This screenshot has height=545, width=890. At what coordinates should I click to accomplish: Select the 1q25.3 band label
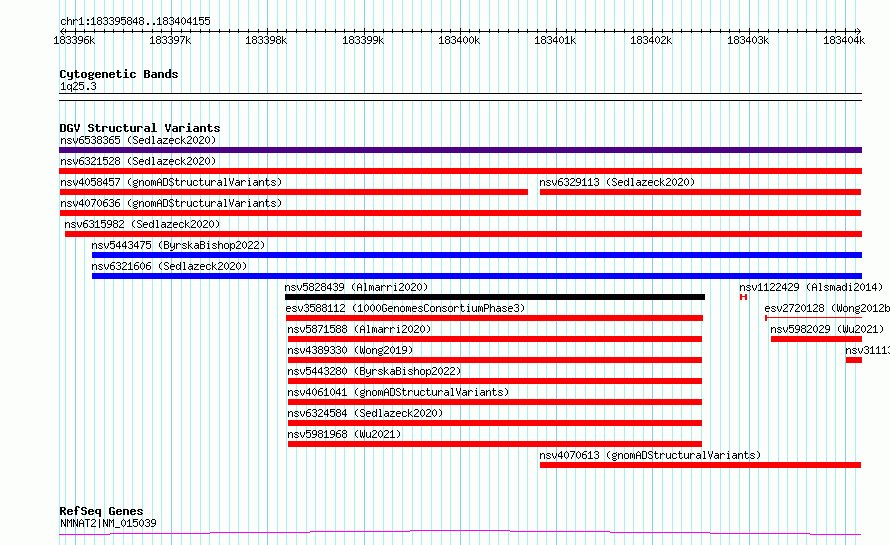click(78, 86)
